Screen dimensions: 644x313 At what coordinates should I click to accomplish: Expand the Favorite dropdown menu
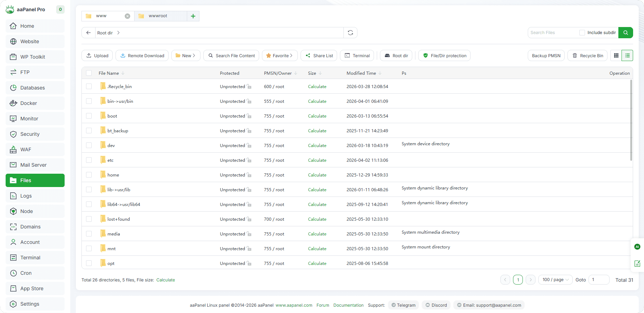click(280, 55)
